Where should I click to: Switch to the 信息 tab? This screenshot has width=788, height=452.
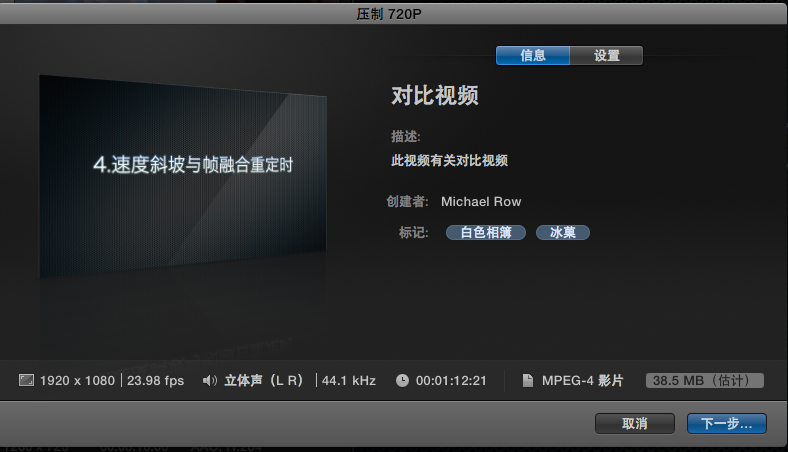click(x=533, y=56)
